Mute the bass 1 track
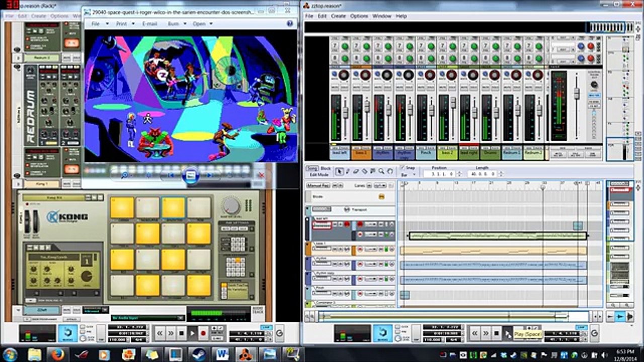The width and height of the screenshot is (644, 362). tap(335, 249)
